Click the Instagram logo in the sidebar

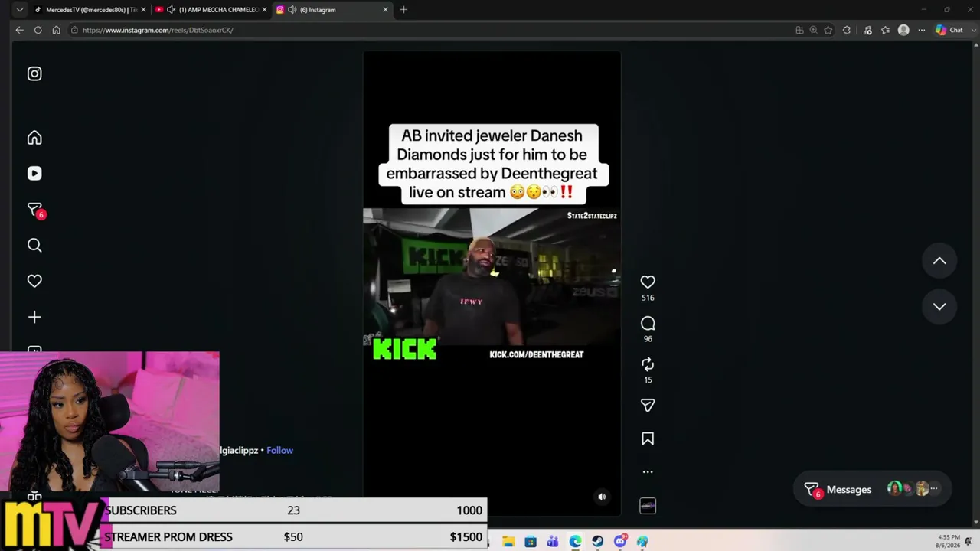pos(34,73)
